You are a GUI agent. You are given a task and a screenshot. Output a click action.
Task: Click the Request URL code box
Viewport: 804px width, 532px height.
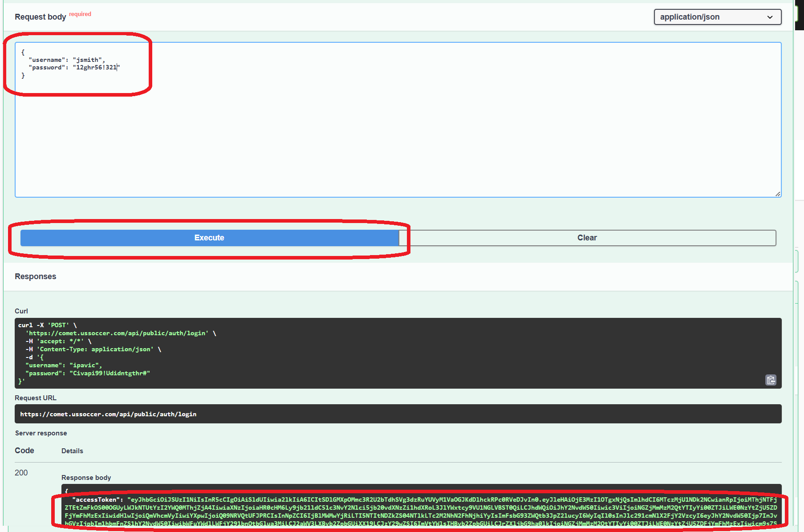click(x=398, y=414)
